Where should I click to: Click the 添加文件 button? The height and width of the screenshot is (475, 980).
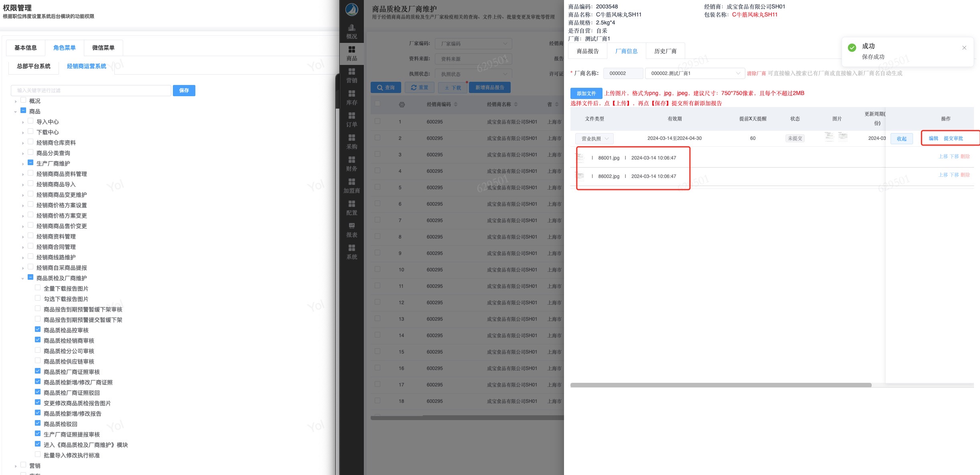(x=586, y=93)
